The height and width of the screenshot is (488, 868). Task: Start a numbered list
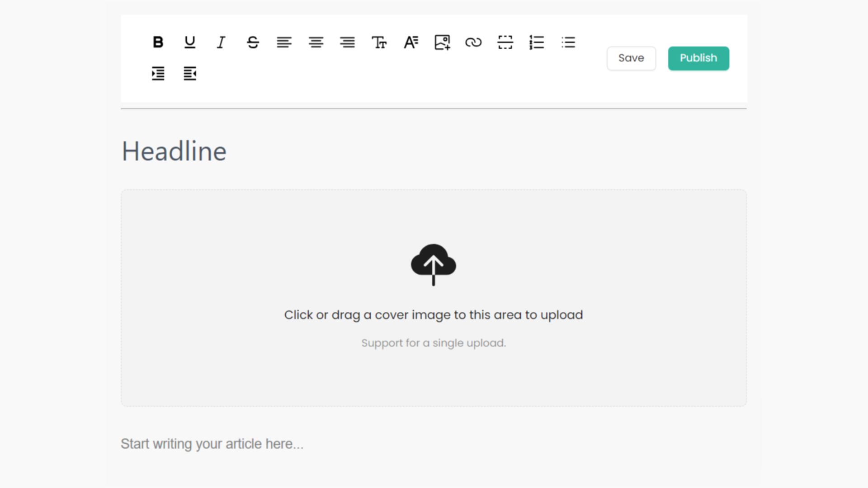[x=537, y=42]
